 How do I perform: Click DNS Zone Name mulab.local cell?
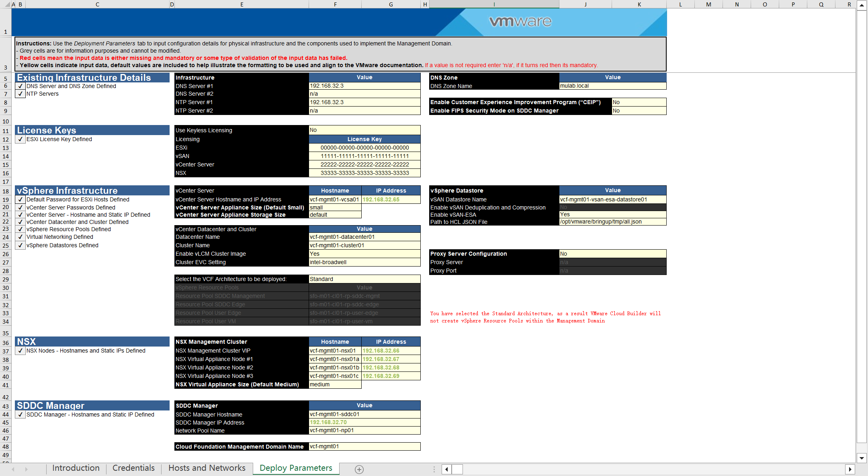pos(613,86)
